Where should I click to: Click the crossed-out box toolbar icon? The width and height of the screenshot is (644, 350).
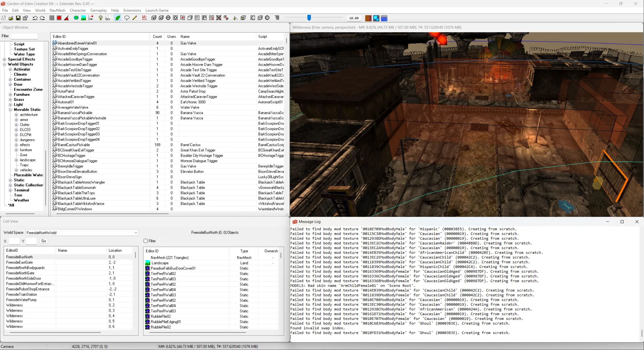219,18
